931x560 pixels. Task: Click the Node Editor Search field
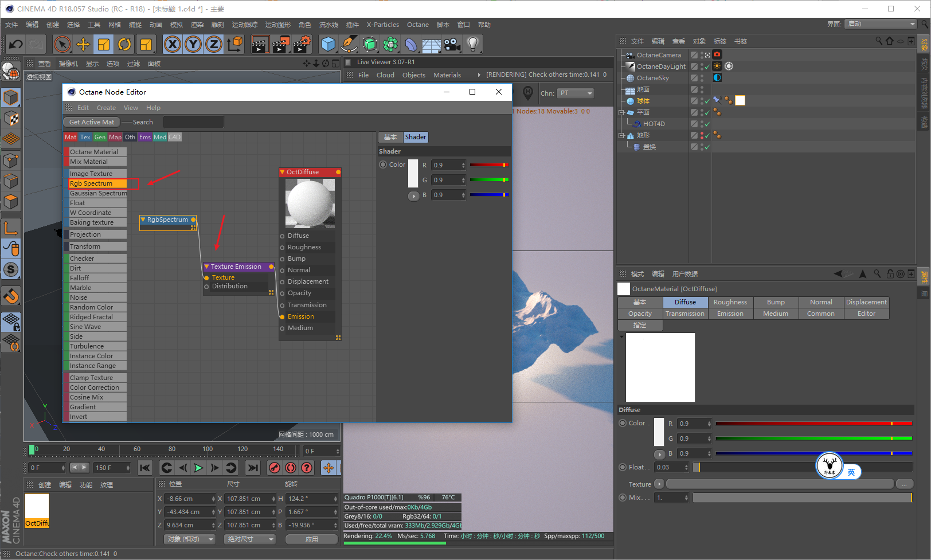pyautogui.click(x=193, y=122)
